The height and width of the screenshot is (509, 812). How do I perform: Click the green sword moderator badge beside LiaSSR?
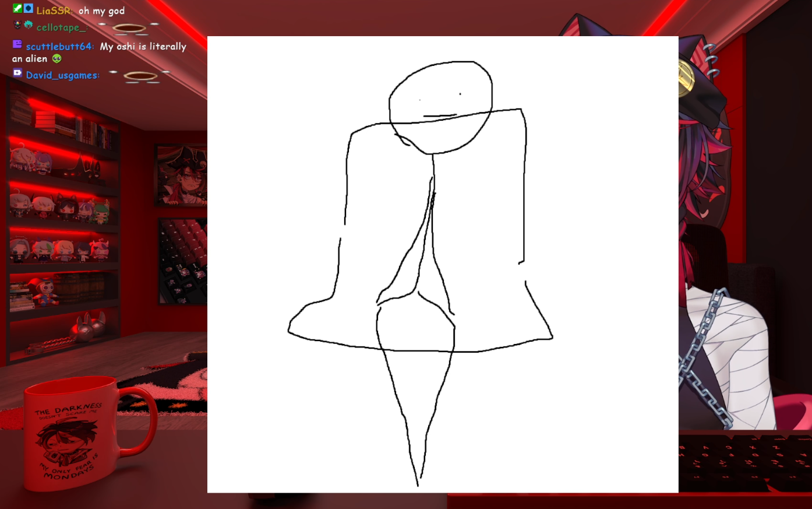17,9
